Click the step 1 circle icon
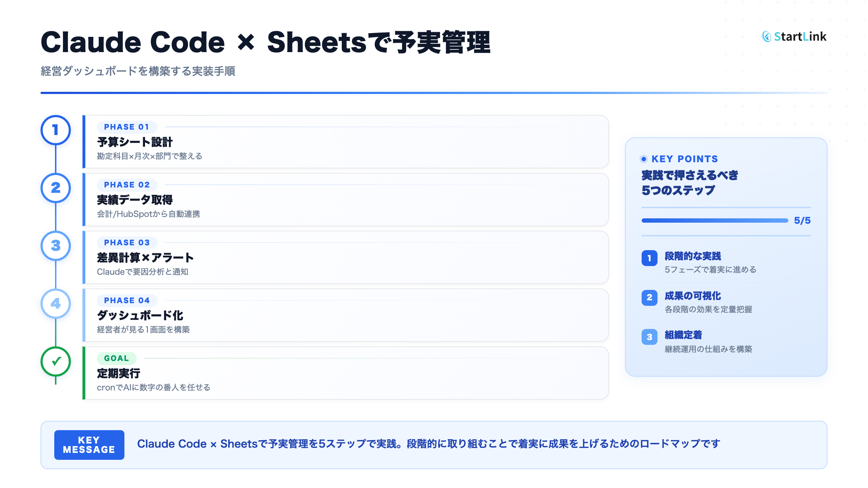The image size is (868, 488). pos(56,130)
